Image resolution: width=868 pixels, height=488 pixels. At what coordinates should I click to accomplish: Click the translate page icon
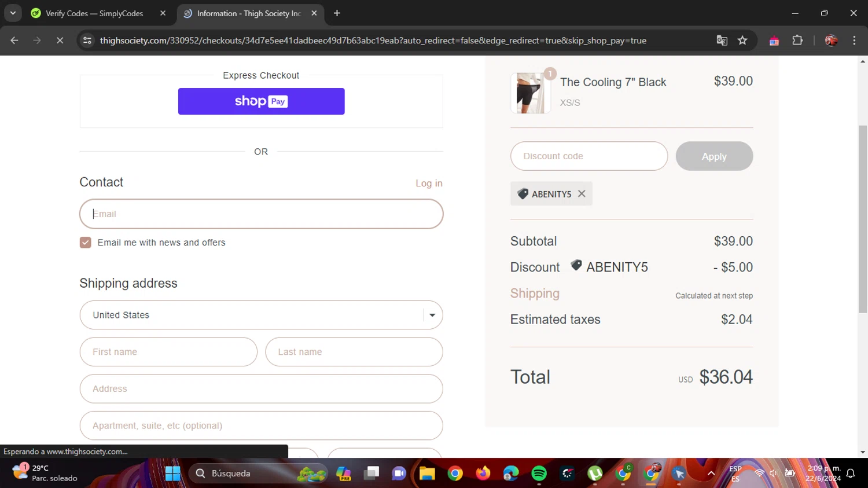point(722,41)
